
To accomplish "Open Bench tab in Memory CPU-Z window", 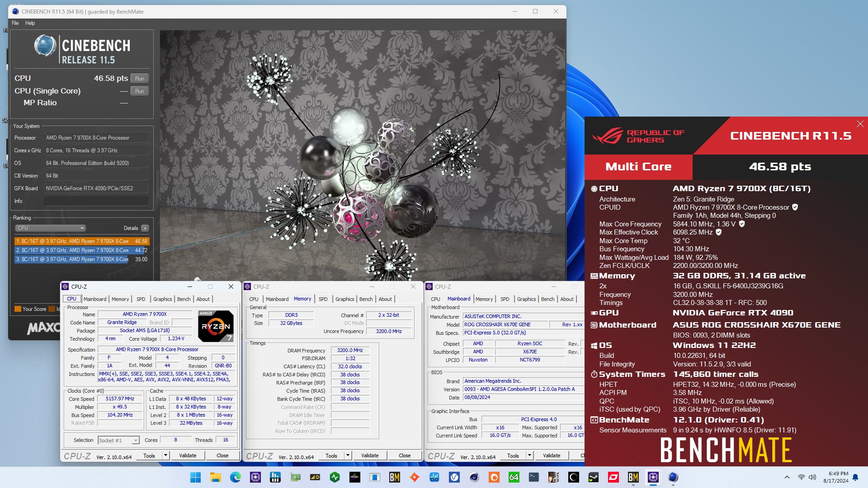I will (x=366, y=299).
